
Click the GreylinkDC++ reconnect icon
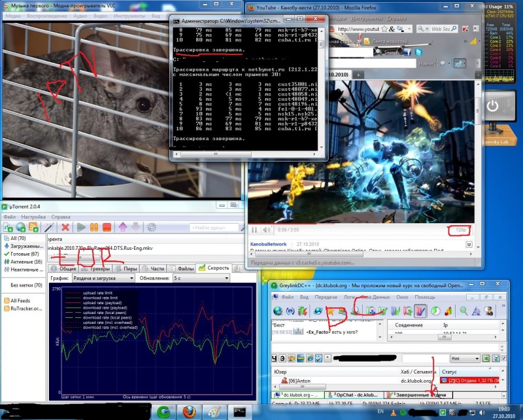point(290,311)
